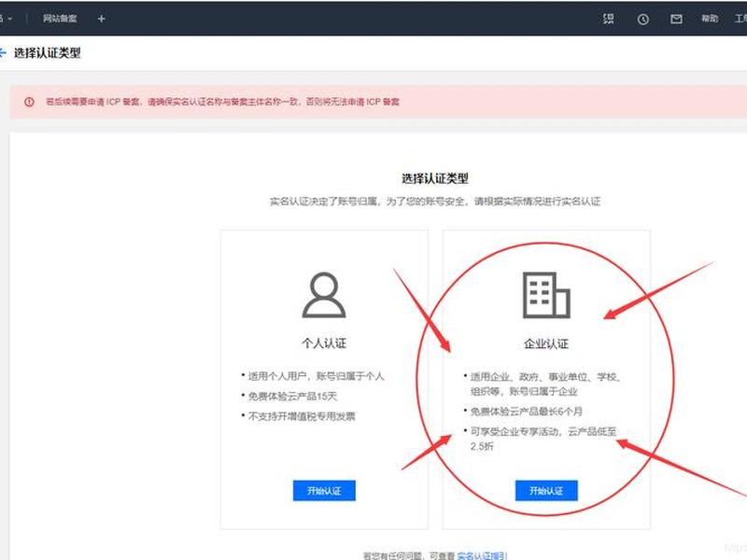Image resolution: width=747 pixels, height=560 pixels.
Task: Click text 适用个人用户，账号归属于个人
Action: click(x=316, y=376)
